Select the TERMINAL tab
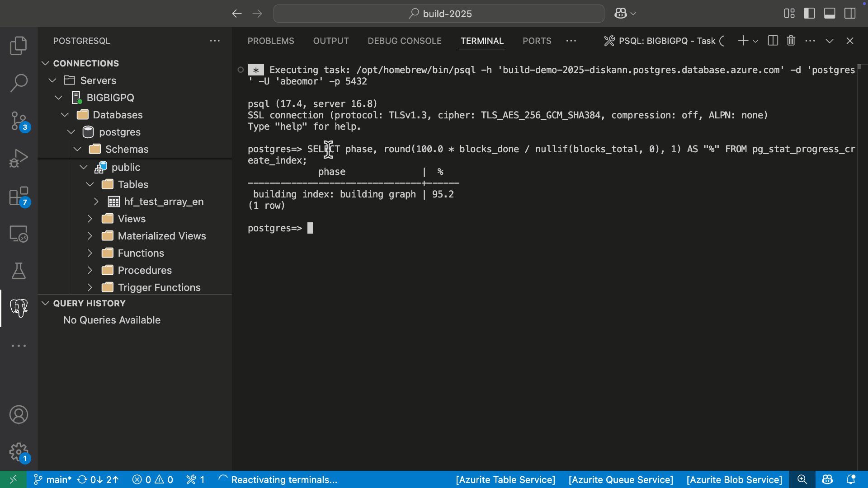 click(482, 41)
